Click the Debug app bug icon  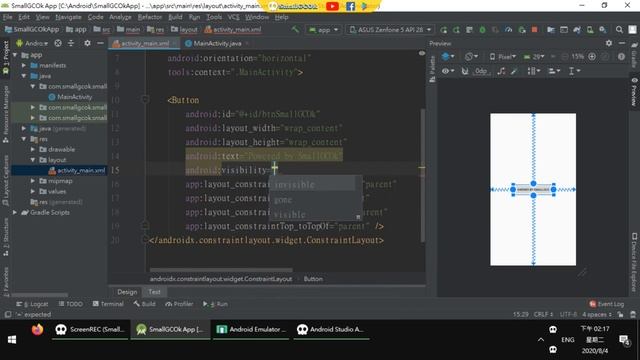click(x=482, y=30)
